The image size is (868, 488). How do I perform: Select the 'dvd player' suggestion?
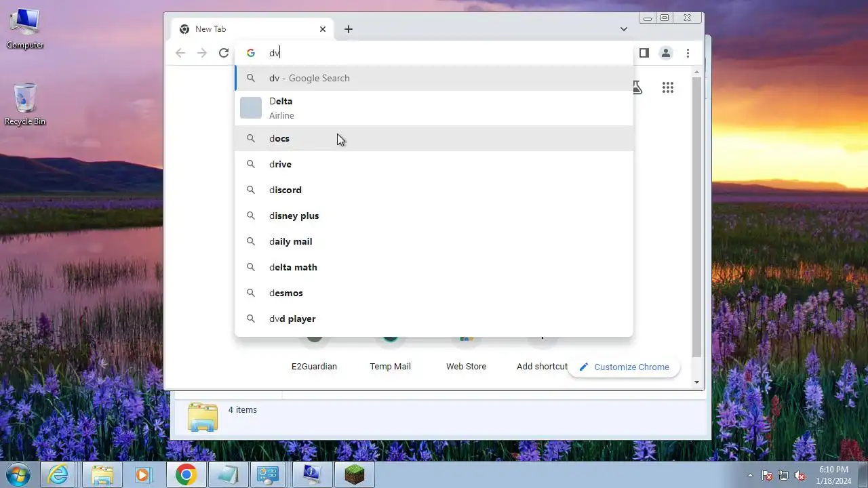[x=434, y=319]
